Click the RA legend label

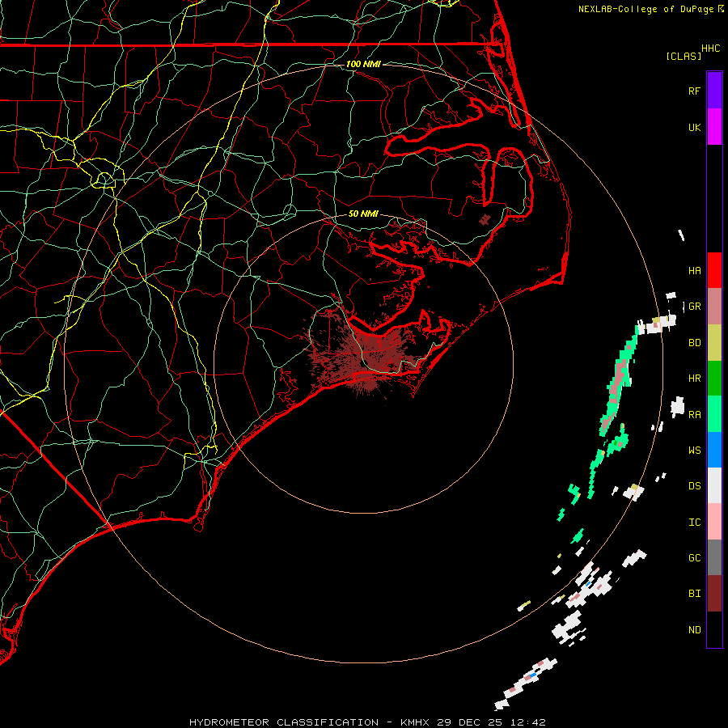coord(694,414)
